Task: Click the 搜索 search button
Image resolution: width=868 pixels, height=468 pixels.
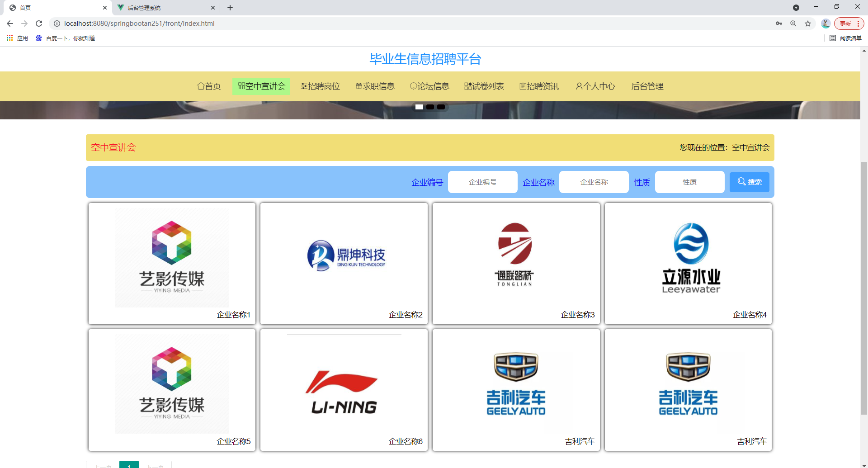Action: click(750, 182)
